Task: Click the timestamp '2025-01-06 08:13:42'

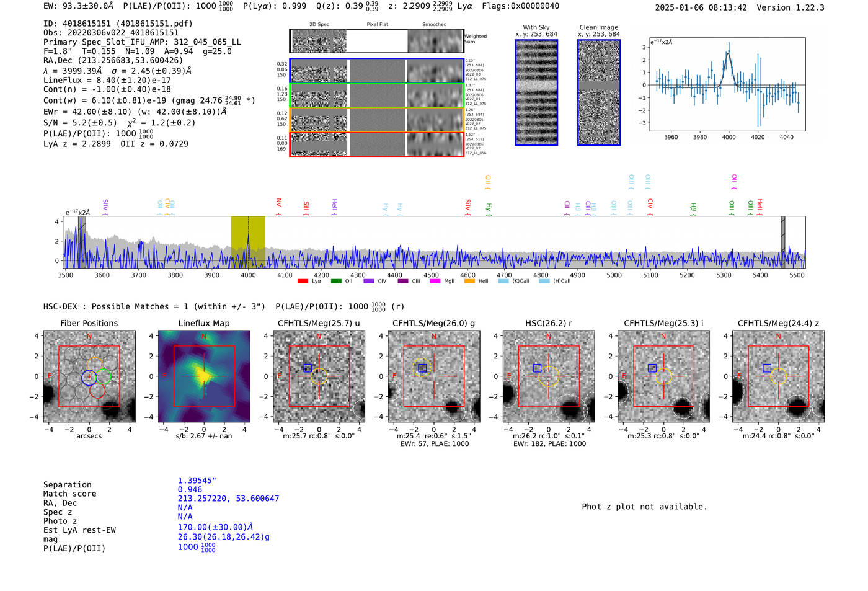Action: pos(701,7)
